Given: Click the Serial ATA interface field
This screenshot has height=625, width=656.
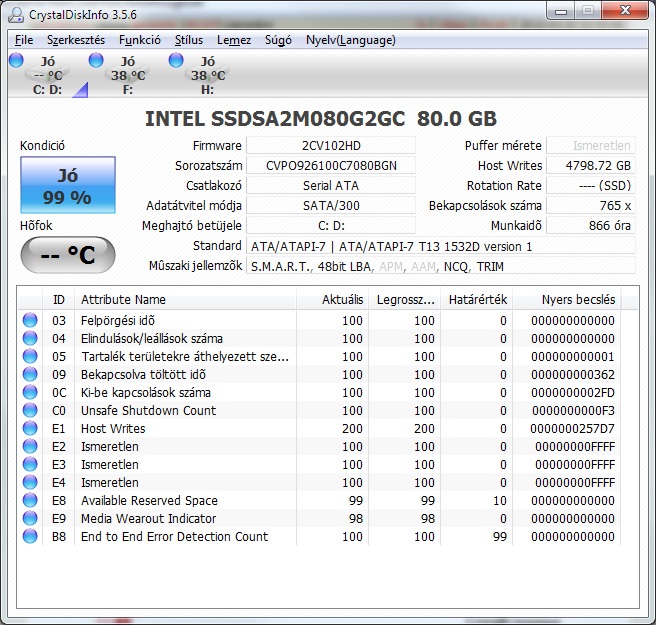Looking at the screenshot, I should pos(331,186).
